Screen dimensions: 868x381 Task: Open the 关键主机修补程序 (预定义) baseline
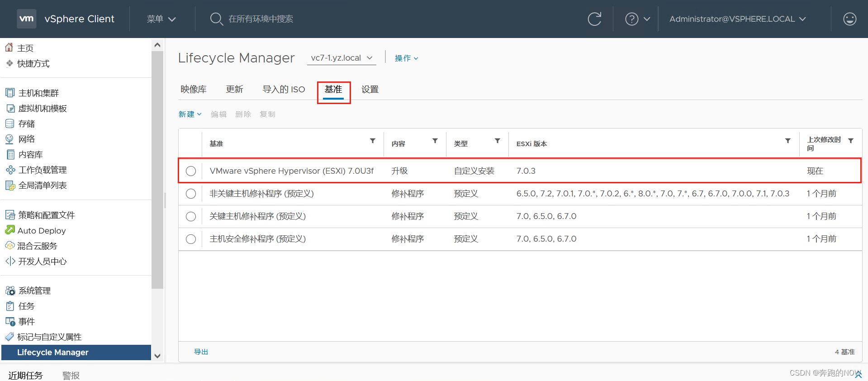[x=257, y=216]
